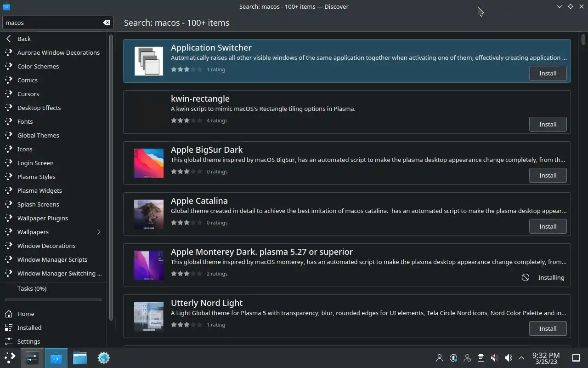The width and height of the screenshot is (588, 368).
Task: Click the first user tray icon
Action: (440, 358)
